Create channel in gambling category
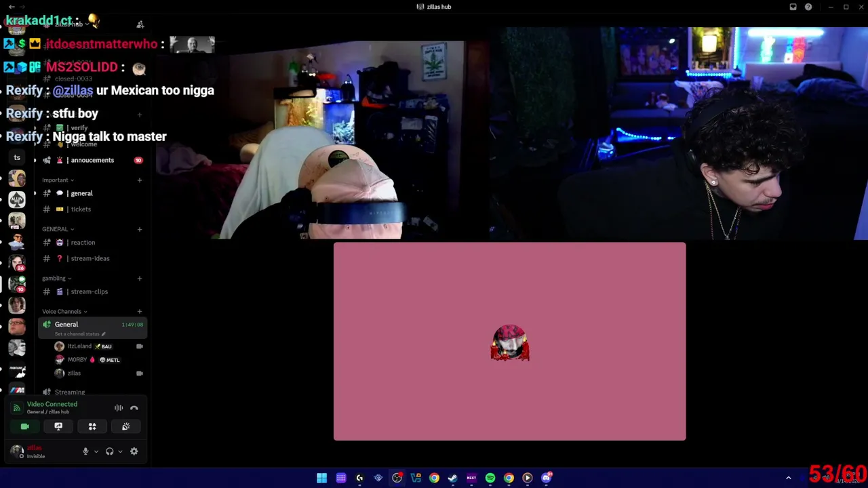 point(140,279)
